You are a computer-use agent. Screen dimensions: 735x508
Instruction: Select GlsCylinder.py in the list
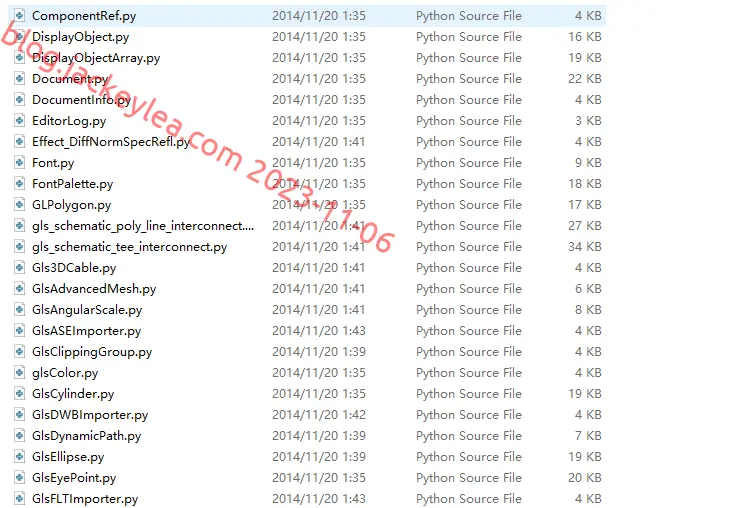[x=73, y=394]
